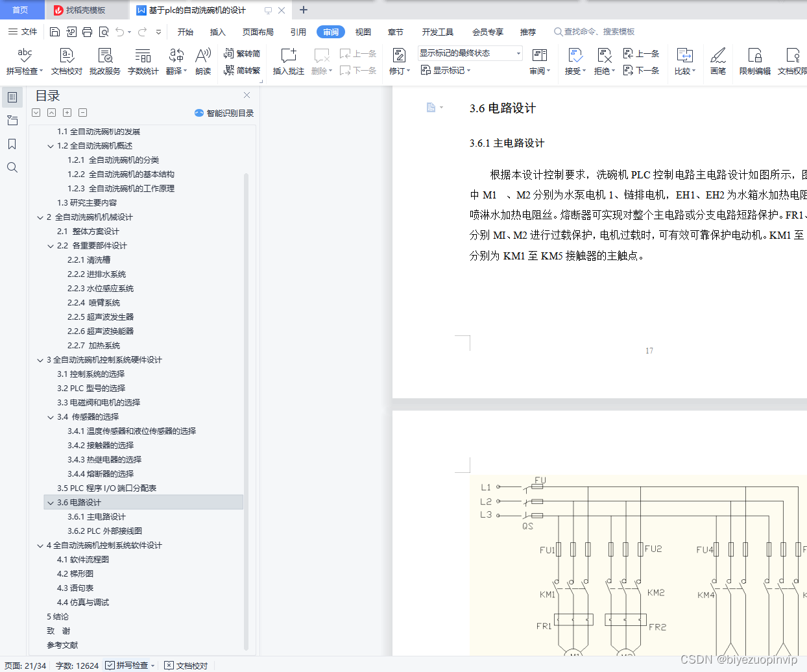The height and width of the screenshot is (672, 807).
Task: Expand all outline levels icon
Action: (67, 113)
